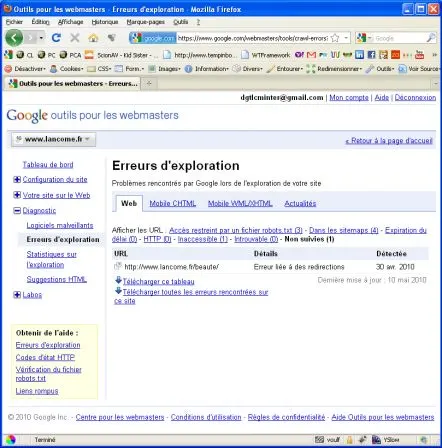Click the 'Erreur liée à des redirections' detail cell

299,267
